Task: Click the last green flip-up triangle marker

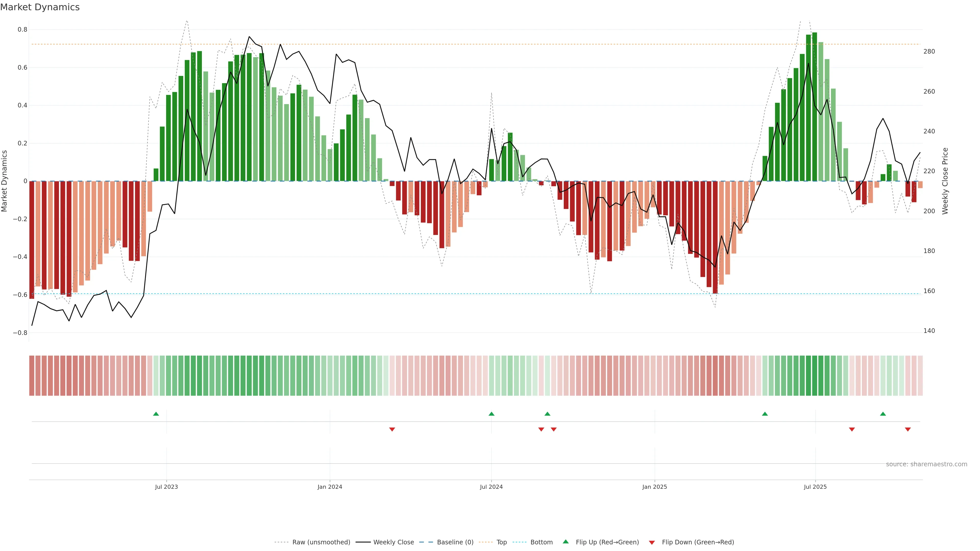Action: [883, 414]
